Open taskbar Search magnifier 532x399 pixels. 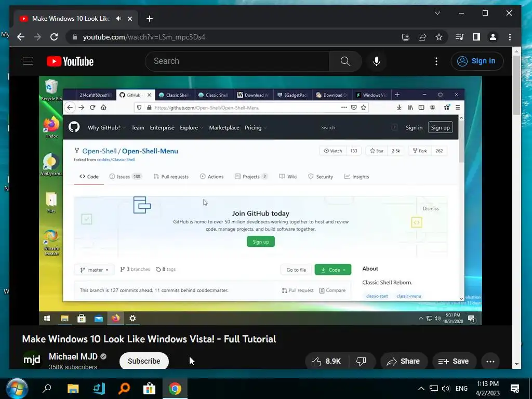pyautogui.click(x=47, y=389)
